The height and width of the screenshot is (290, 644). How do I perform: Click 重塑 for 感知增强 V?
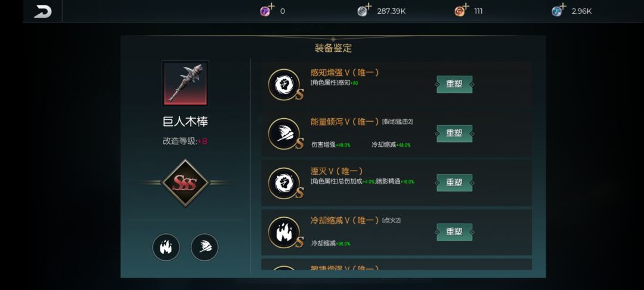(x=454, y=84)
